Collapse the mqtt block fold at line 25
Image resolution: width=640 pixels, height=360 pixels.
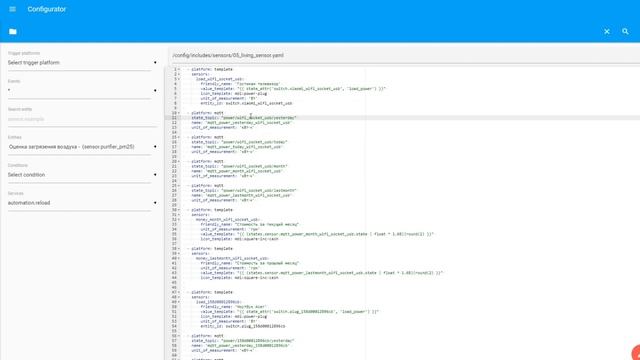(179, 186)
